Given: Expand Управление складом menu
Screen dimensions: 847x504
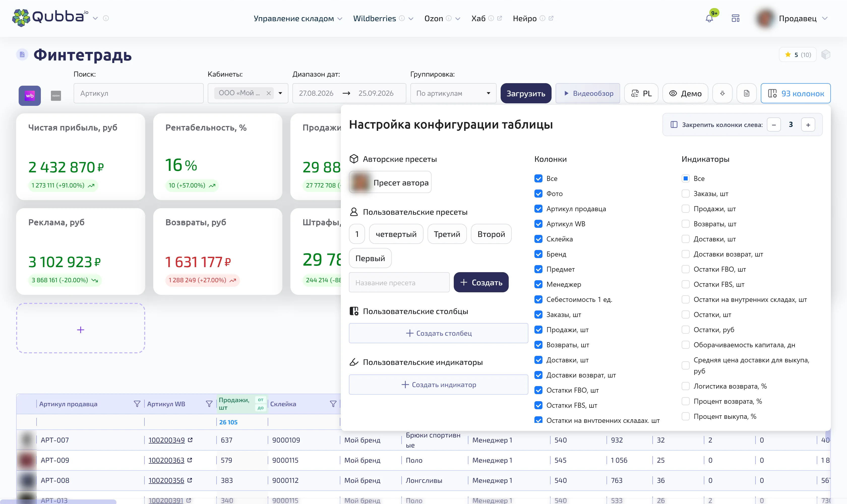Looking at the screenshot, I should click(298, 18).
